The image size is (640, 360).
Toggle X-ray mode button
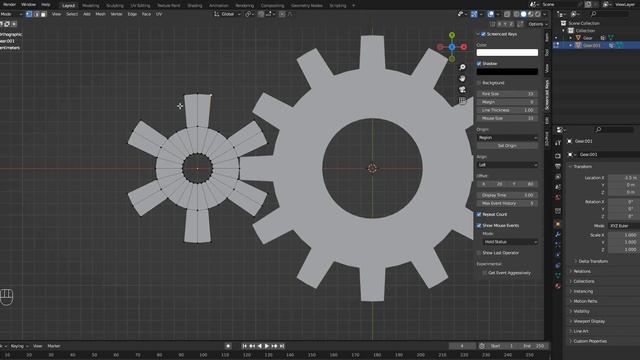pyautogui.click(x=507, y=14)
